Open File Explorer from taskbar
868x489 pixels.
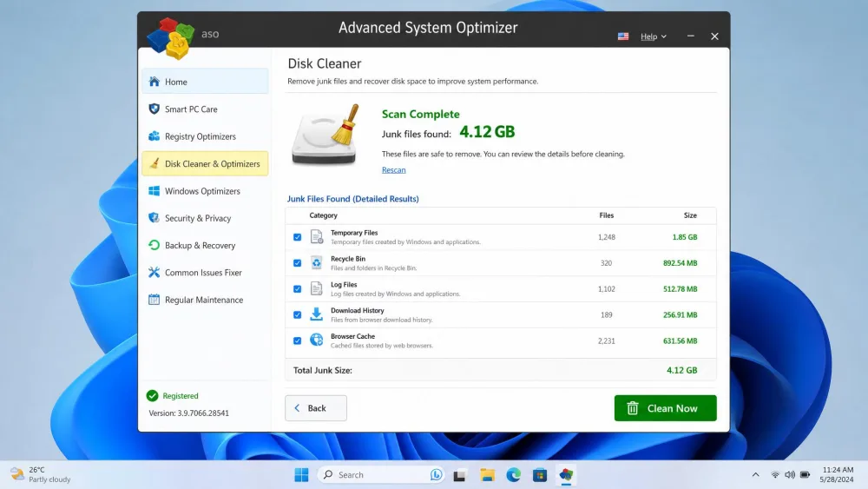point(487,474)
